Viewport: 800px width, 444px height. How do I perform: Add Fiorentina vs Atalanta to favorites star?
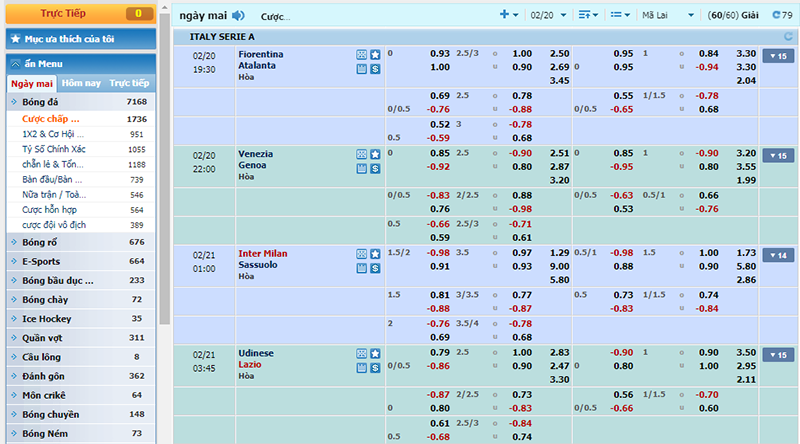tap(375, 54)
